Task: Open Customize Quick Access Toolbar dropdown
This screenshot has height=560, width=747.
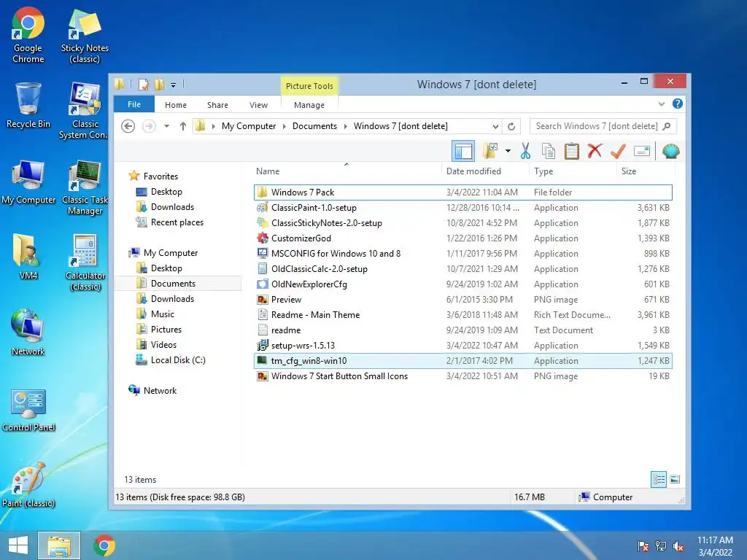Action: 174,85
